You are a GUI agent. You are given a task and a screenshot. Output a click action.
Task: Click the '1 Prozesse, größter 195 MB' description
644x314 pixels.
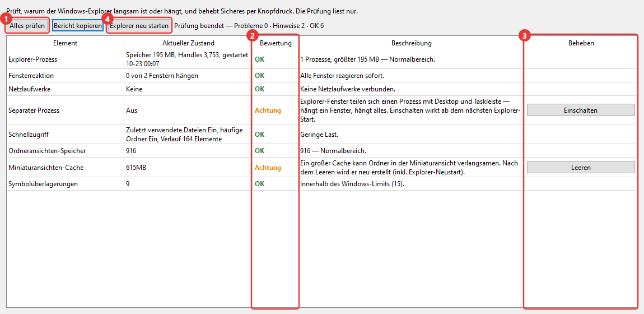tap(367, 59)
